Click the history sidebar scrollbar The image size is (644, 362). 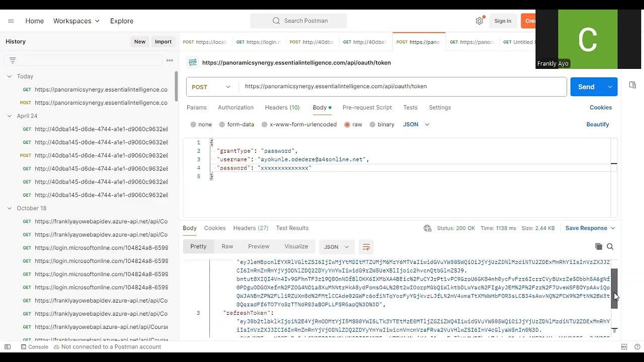tap(176, 86)
